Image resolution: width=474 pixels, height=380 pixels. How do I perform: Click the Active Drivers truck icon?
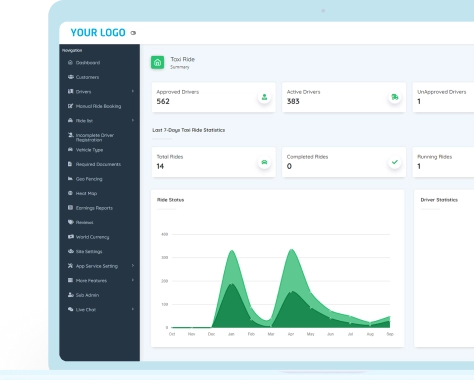tap(395, 97)
